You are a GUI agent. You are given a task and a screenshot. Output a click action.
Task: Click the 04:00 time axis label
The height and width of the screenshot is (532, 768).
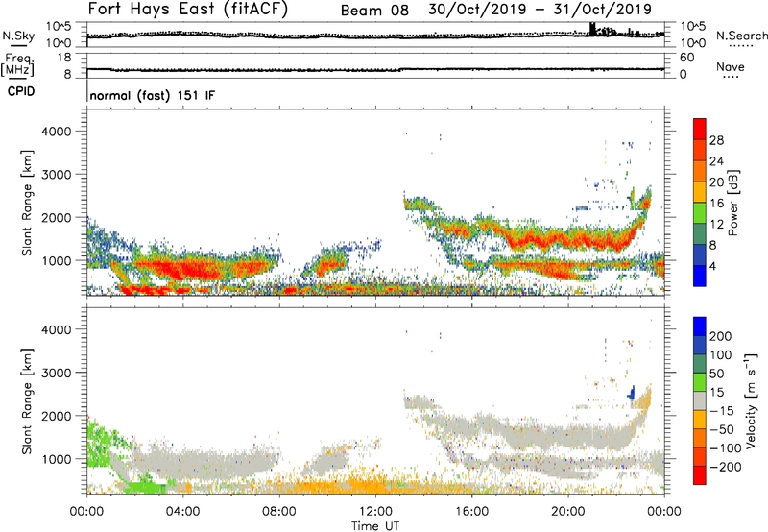pos(182,512)
